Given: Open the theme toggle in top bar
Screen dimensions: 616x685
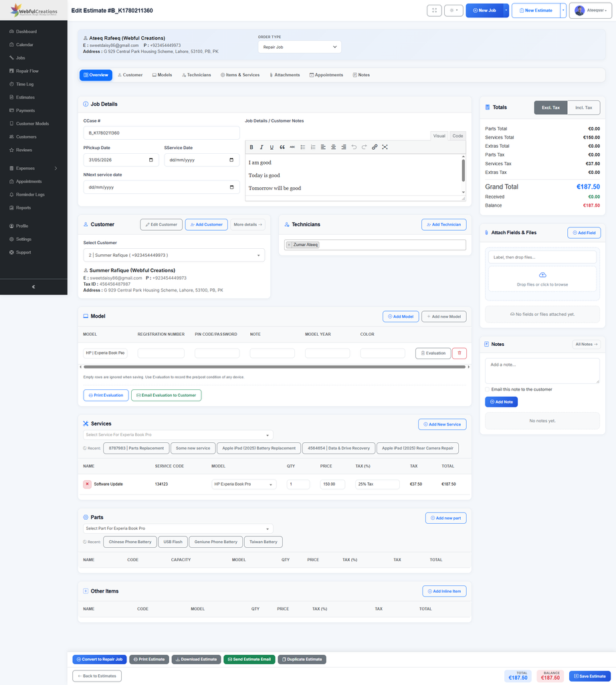Looking at the screenshot, I should click(453, 11).
